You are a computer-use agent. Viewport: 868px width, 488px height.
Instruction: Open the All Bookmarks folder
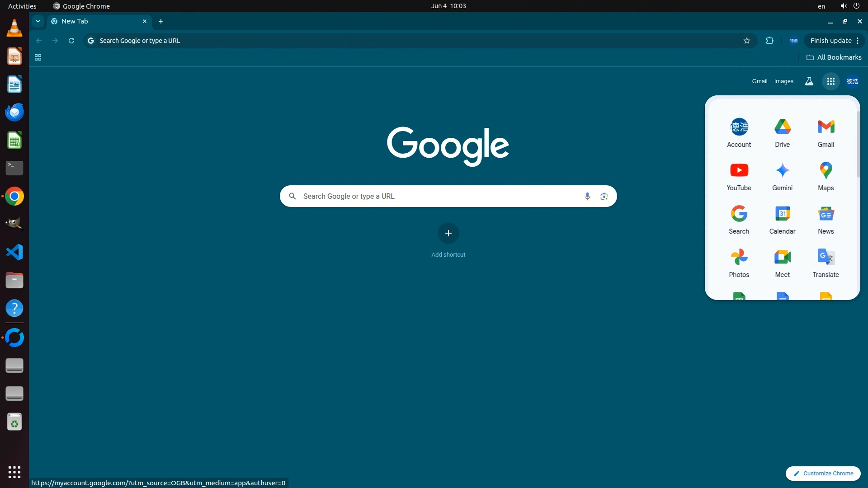click(834, 57)
